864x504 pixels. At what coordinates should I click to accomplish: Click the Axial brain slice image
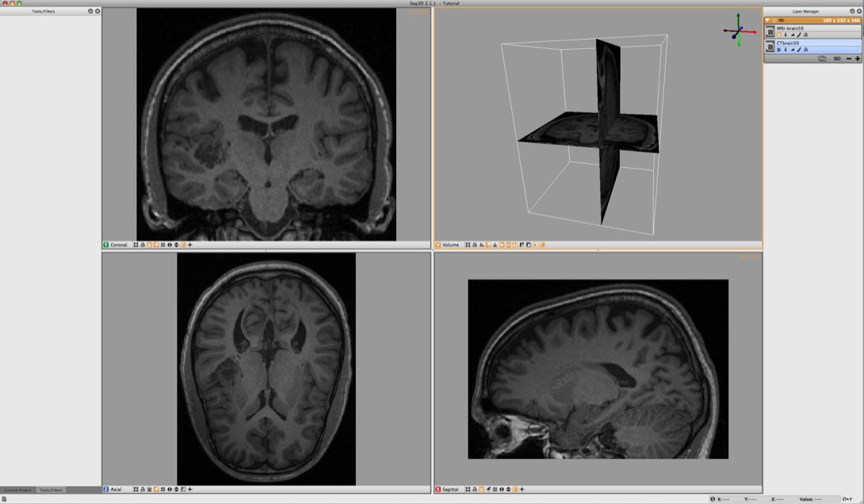click(266, 369)
